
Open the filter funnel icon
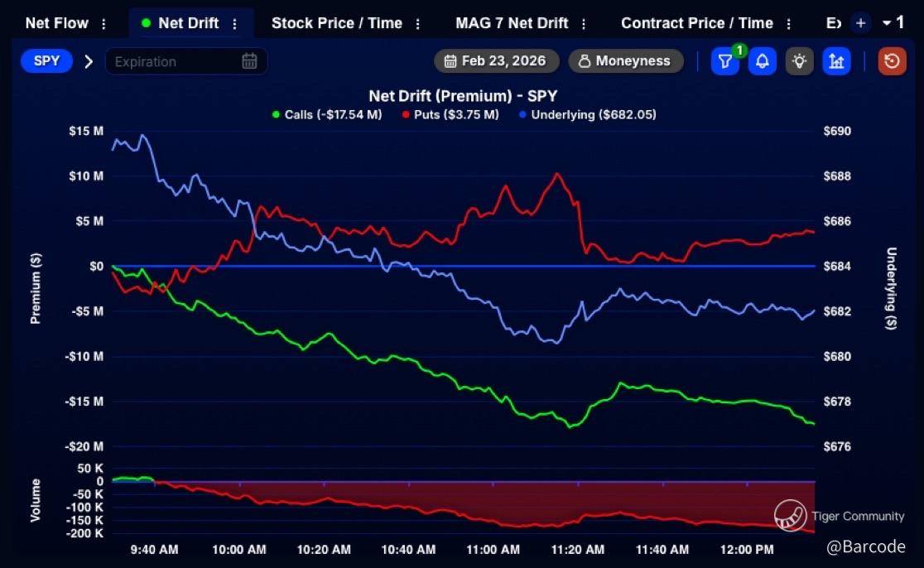click(724, 61)
